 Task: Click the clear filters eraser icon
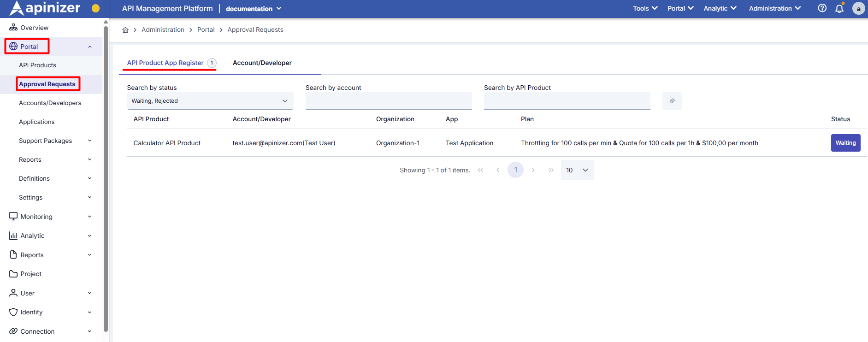tap(672, 101)
